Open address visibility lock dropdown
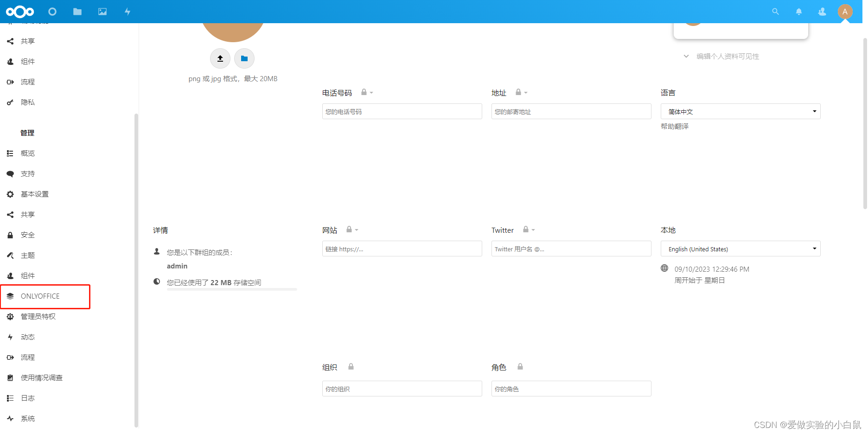Viewport: 868px width, 434px height. click(521, 92)
